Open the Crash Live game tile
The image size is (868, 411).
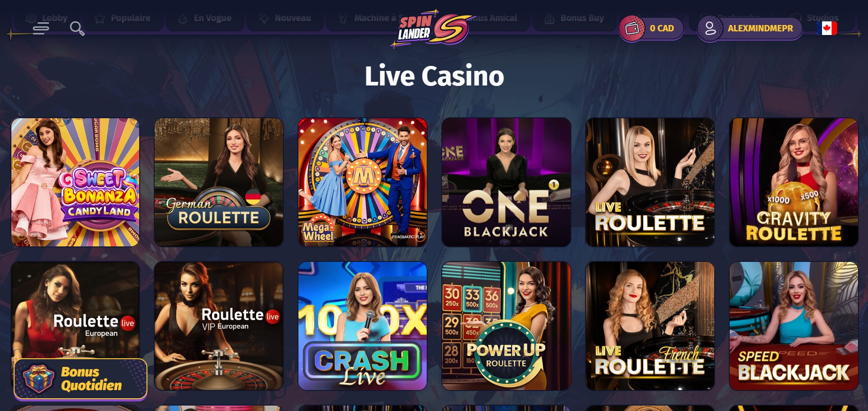click(363, 326)
